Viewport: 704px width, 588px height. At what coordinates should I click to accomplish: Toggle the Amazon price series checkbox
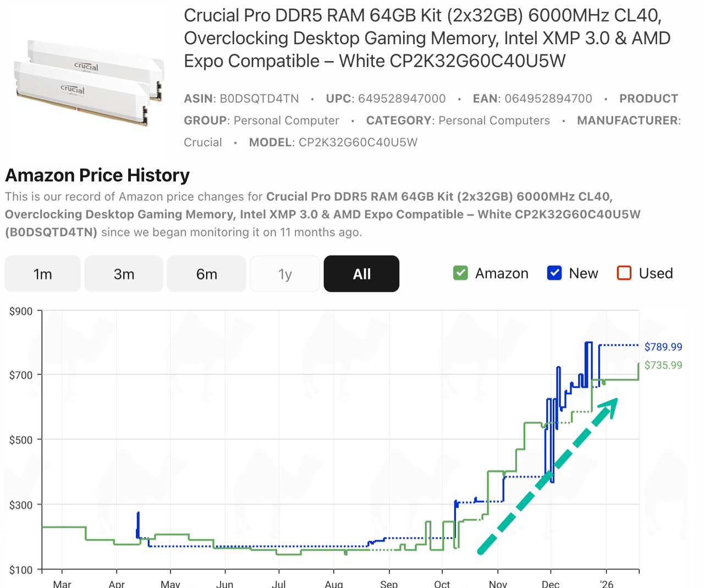[460, 273]
